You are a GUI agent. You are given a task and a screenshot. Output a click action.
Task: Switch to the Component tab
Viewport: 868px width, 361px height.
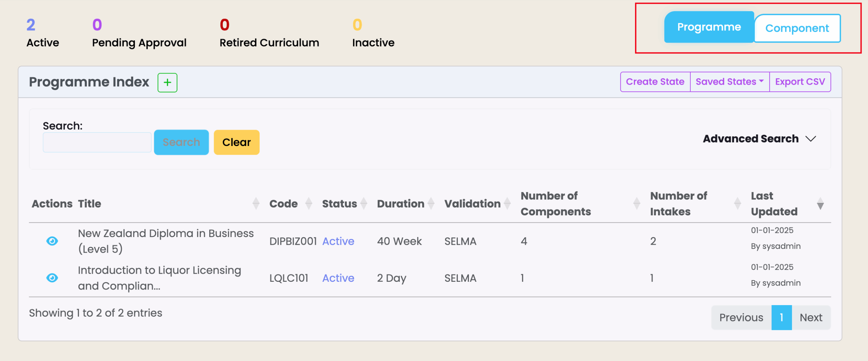(797, 28)
